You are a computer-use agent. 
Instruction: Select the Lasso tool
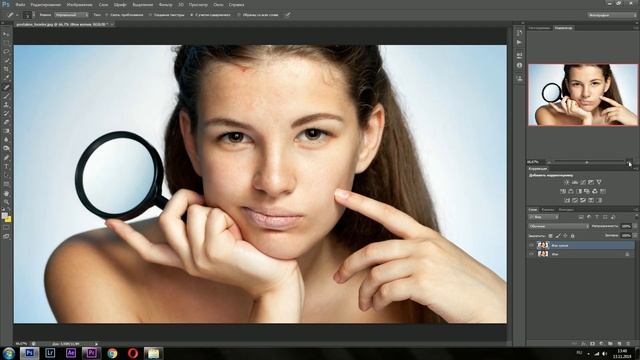point(6,51)
